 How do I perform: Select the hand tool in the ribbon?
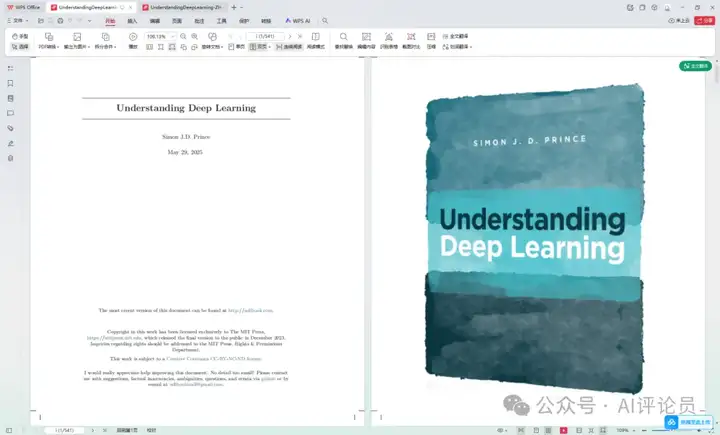tap(20, 36)
